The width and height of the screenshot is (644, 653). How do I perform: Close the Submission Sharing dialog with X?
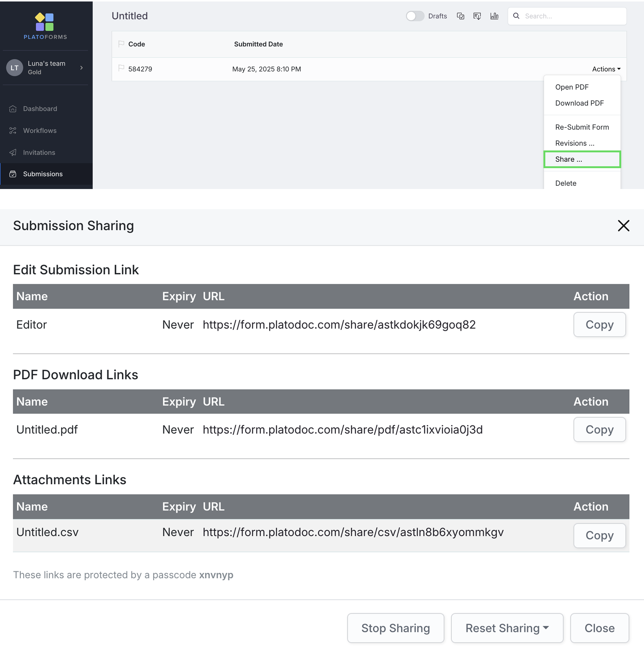coord(623,226)
